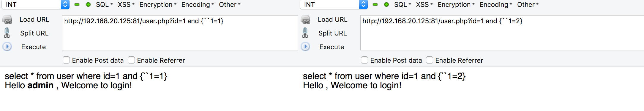644x111 pixels.
Task: Click the Split URL scissors icon in right HackBar
Action: coord(305,33)
